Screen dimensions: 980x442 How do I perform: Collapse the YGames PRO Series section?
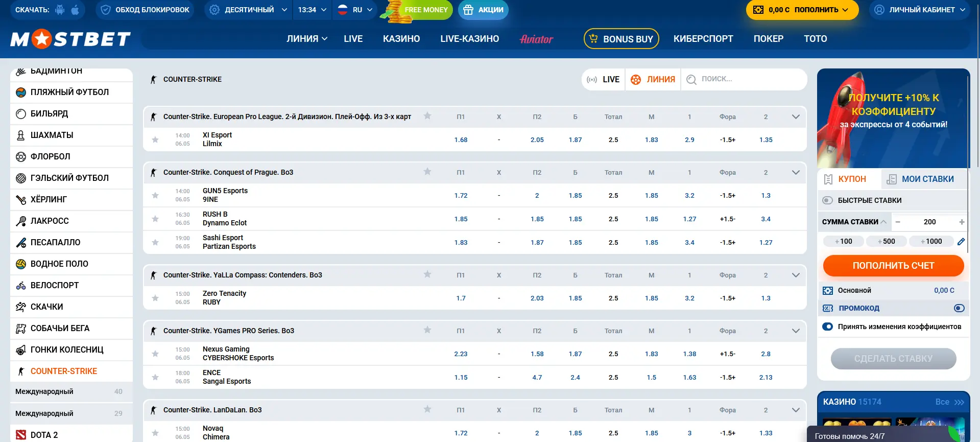tap(796, 331)
